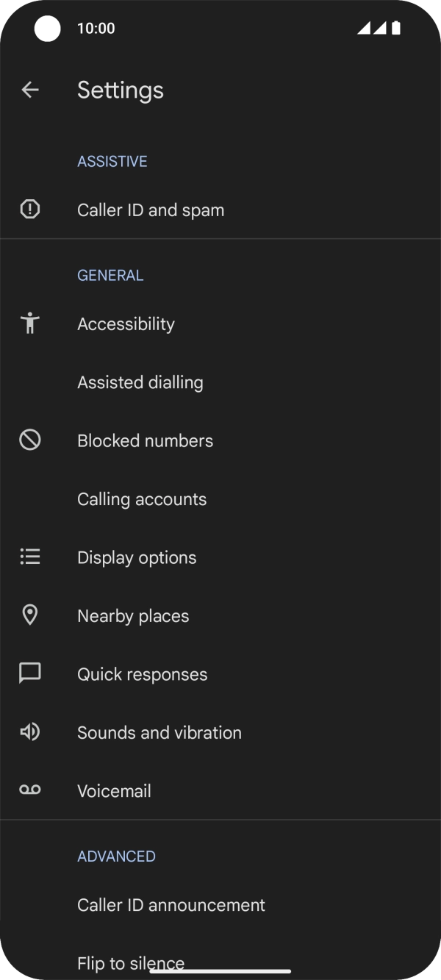Click the Blocked numbers prohibition icon
This screenshot has height=980, width=441.
pos(29,440)
